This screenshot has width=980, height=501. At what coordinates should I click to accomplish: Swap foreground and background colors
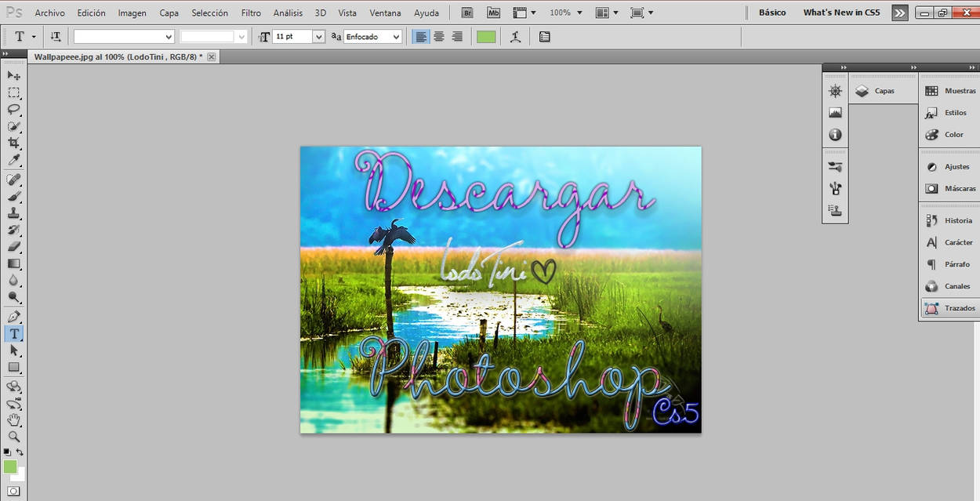coord(20,452)
